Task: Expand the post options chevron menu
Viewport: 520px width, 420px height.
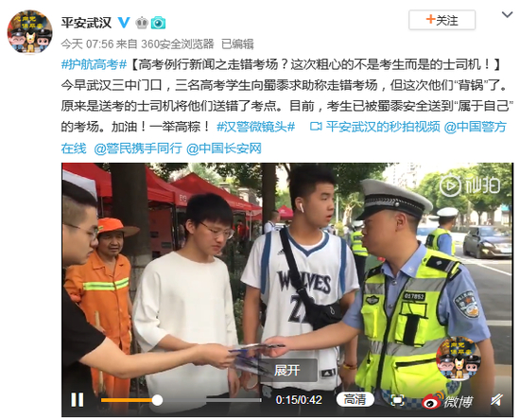Action: click(x=507, y=15)
